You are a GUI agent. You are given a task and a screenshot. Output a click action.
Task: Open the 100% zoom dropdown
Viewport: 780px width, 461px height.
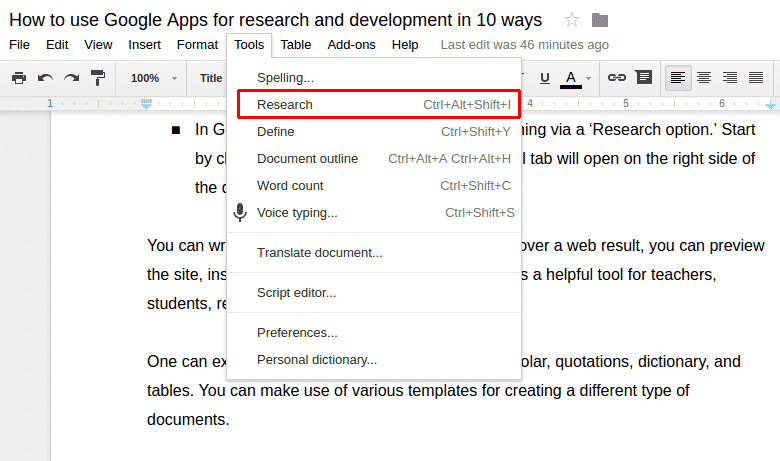154,78
